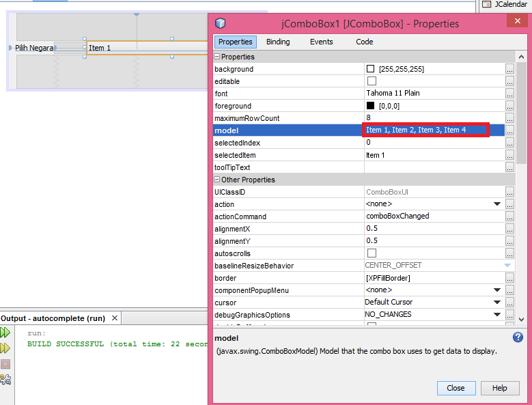Select the selectedItem property row name

click(x=235, y=155)
